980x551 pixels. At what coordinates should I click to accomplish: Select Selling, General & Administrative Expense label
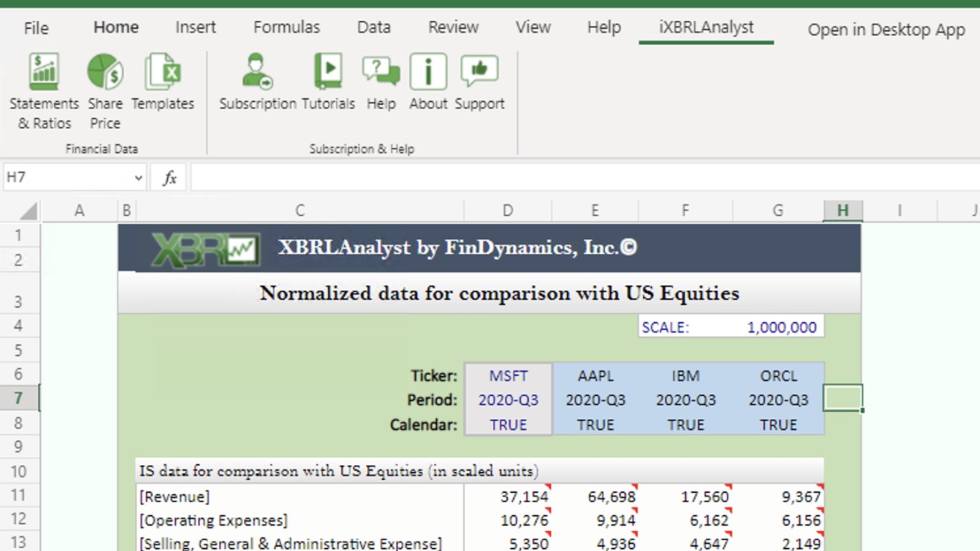[x=300, y=542]
